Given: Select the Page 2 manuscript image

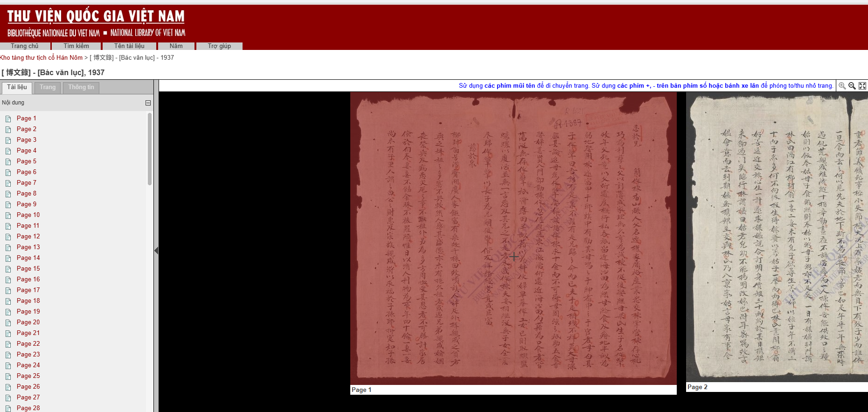Looking at the screenshot, I should pos(777,238).
